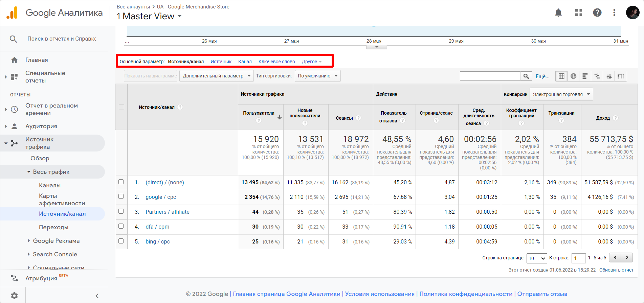Click the help icon beside the Доход header

coord(616,118)
